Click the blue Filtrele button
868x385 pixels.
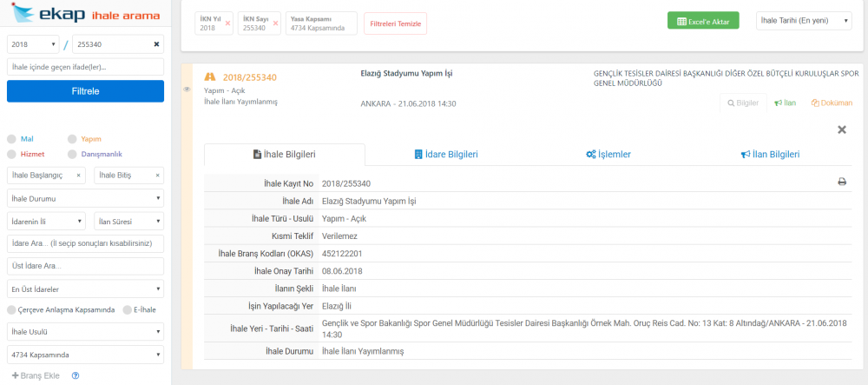click(x=85, y=90)
